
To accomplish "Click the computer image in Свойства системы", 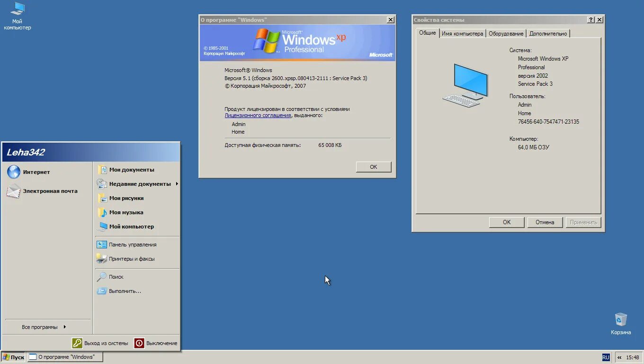I will 465,85.
